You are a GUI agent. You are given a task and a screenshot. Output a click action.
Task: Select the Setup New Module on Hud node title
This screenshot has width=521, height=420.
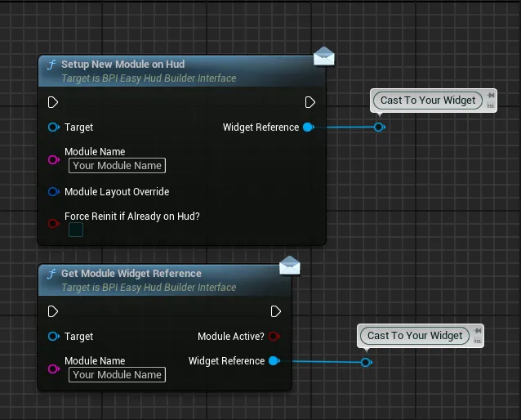coord(123,65)
